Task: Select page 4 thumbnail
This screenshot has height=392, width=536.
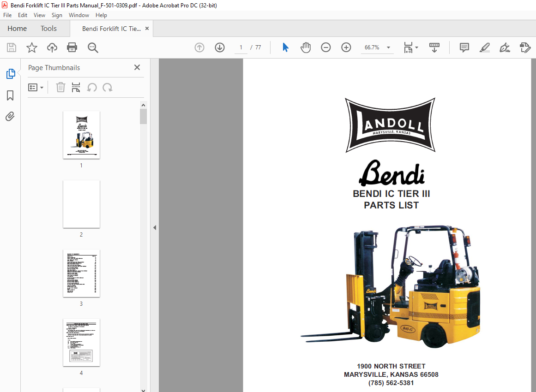Action: pyautogui.click(x=81, y=343)
